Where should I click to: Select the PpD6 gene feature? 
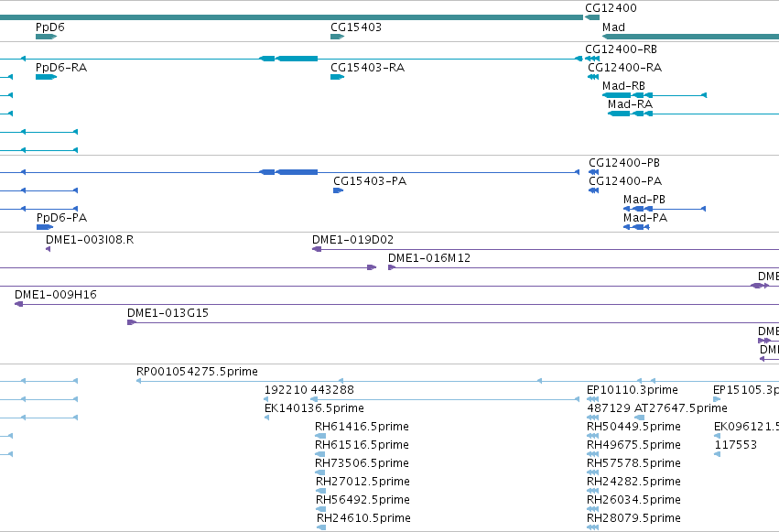click(46, 37)
